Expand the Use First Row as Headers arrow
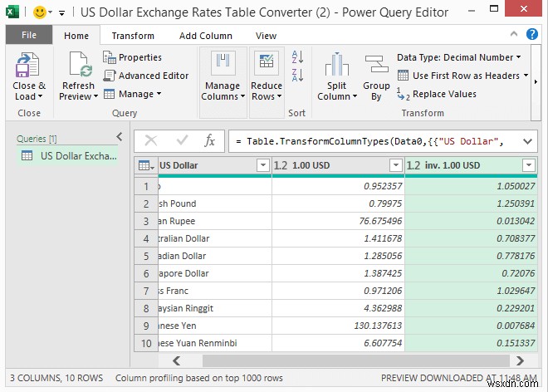 click(526, 76)
